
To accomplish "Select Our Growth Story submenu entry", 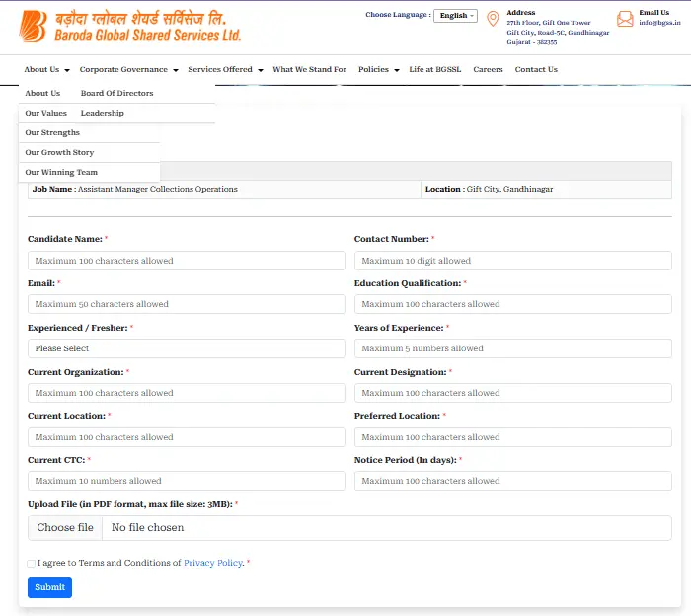I will point(59,152).
